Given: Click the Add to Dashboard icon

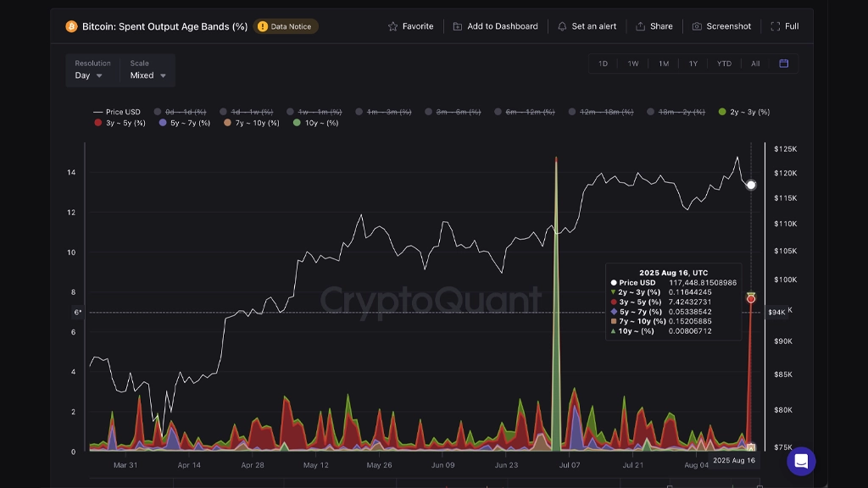Looking at the screenshot, I should tap(458, 26).
